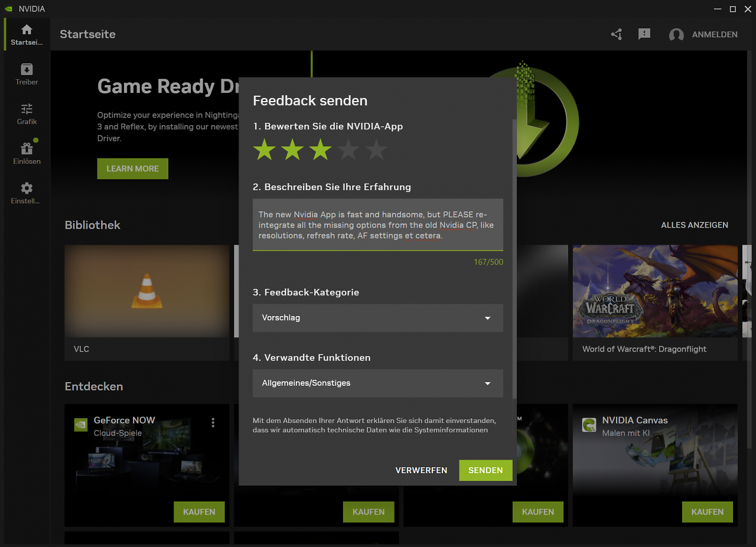
Task: Click SENDEN to submit feedback
Action: (x=485, y=470)
